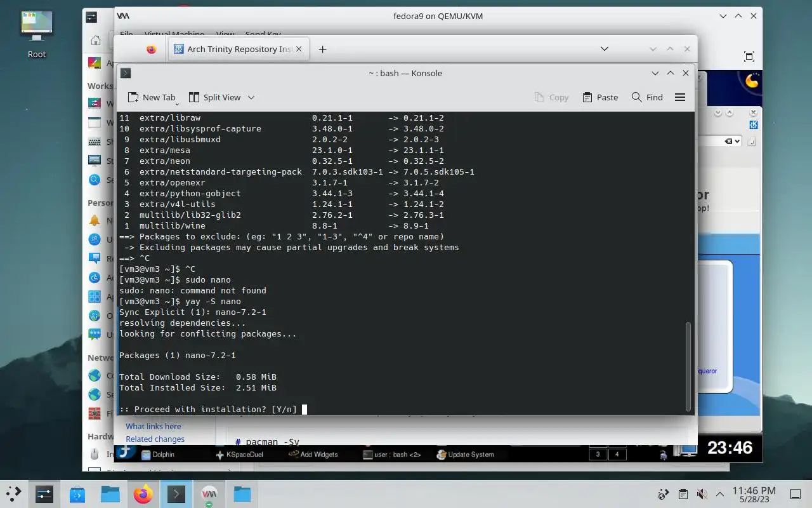Open Find in Konsole toolbar
812x508 pixels.
tap(647, 97)
